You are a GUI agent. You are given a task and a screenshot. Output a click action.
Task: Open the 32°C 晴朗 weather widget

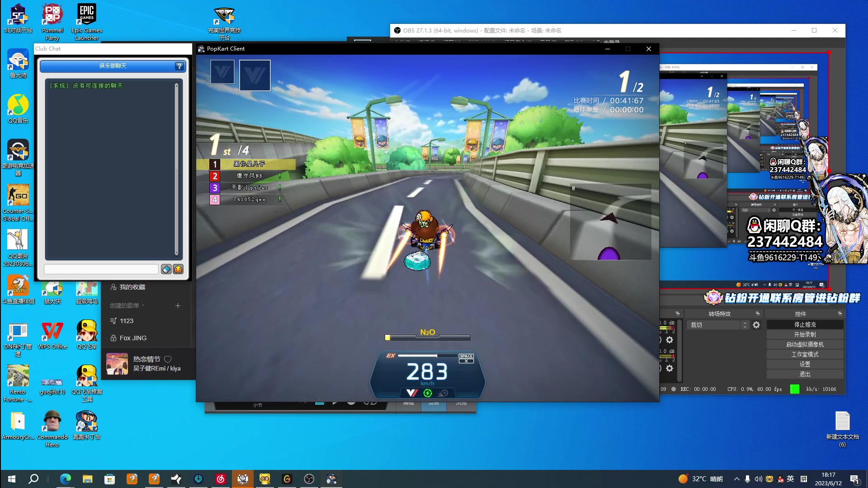[x=701, y=479]
